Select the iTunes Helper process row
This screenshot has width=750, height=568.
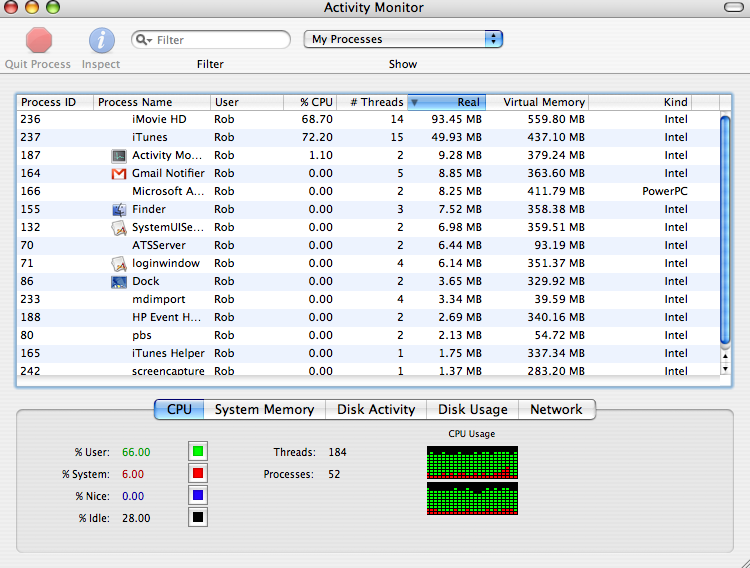368,354
